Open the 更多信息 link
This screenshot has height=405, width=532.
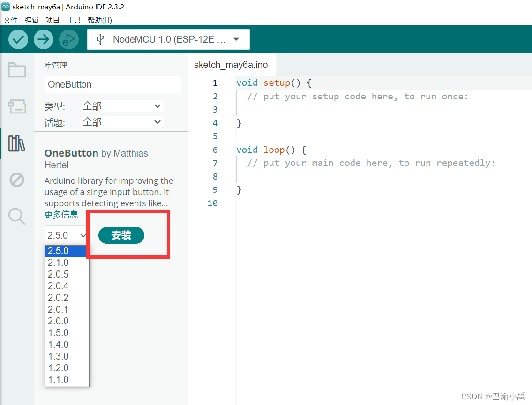[x=61, y=214]
